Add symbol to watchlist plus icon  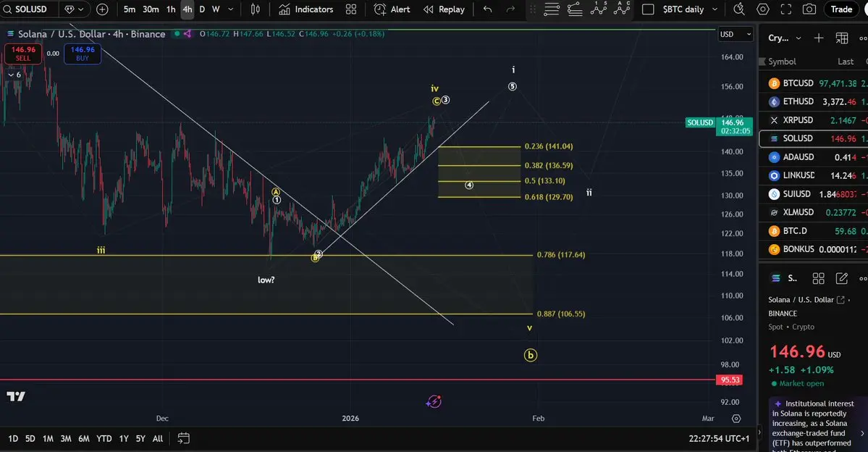point(819,38)
